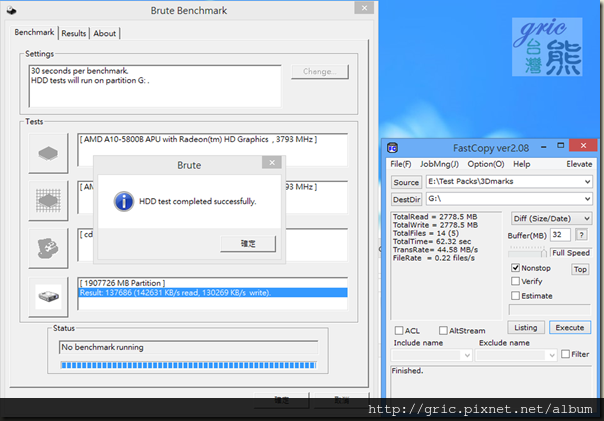The image size is (604, 421).
Task: Close the Brute Benchmark main window
Action: 364,8
